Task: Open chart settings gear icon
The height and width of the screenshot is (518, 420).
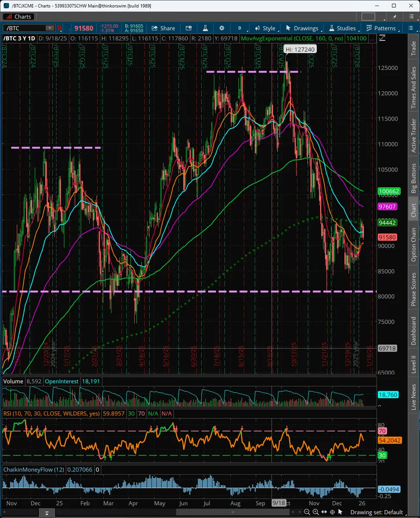Action: [x=222, y=28]
